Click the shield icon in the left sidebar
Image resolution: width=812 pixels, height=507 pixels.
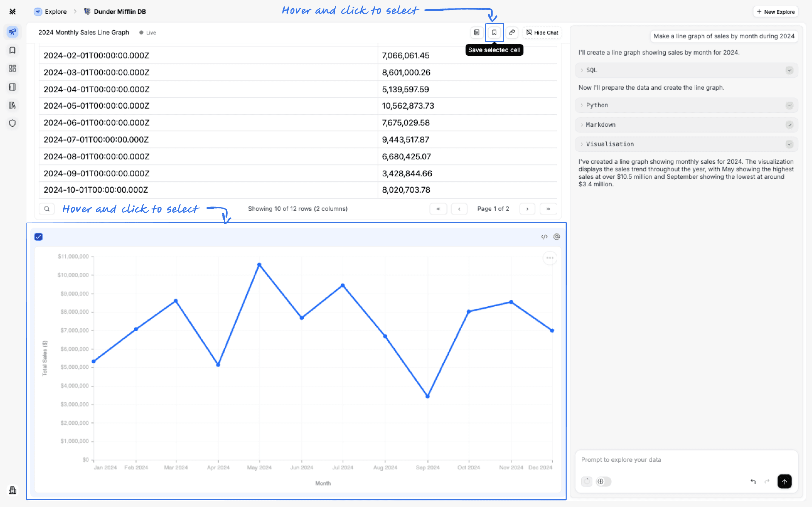click(x=13, y=123)
